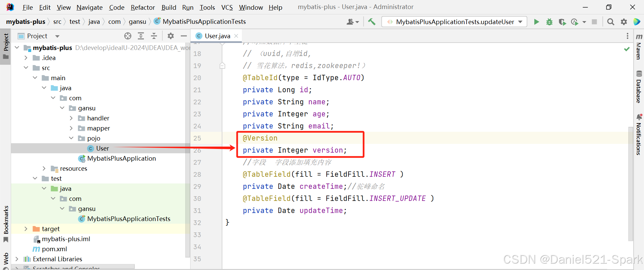Open the Notifications tool window

point(639,134)
